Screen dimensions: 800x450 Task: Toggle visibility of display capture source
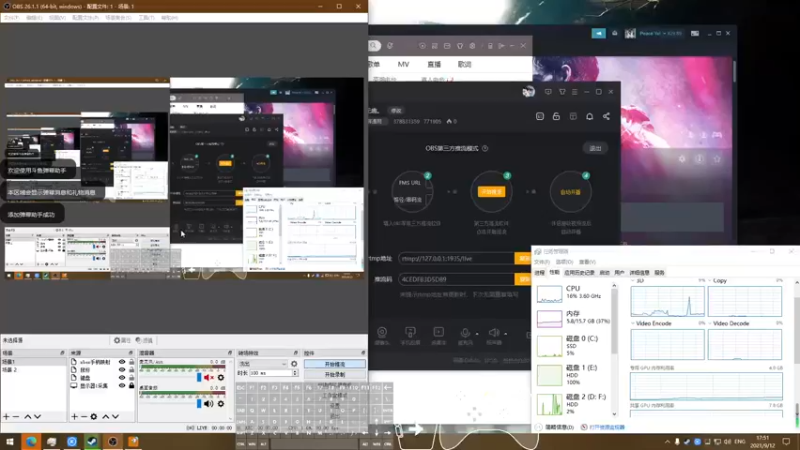(122, 386)
